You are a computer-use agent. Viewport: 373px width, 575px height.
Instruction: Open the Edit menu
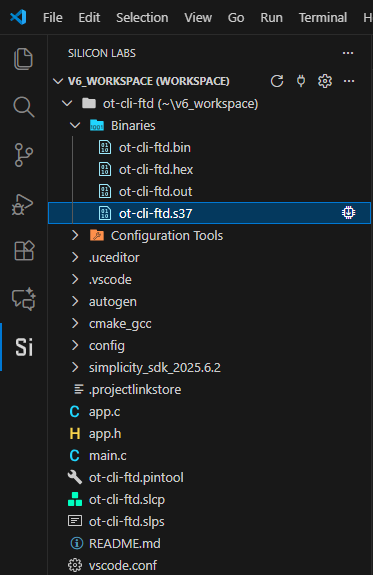pos(89,18)
